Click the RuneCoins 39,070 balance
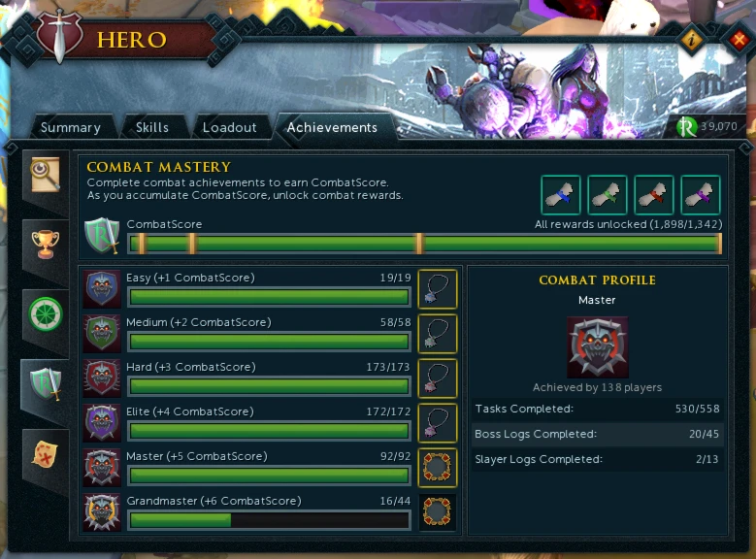The height and width of the screenshot is (559, 756). 707,127
